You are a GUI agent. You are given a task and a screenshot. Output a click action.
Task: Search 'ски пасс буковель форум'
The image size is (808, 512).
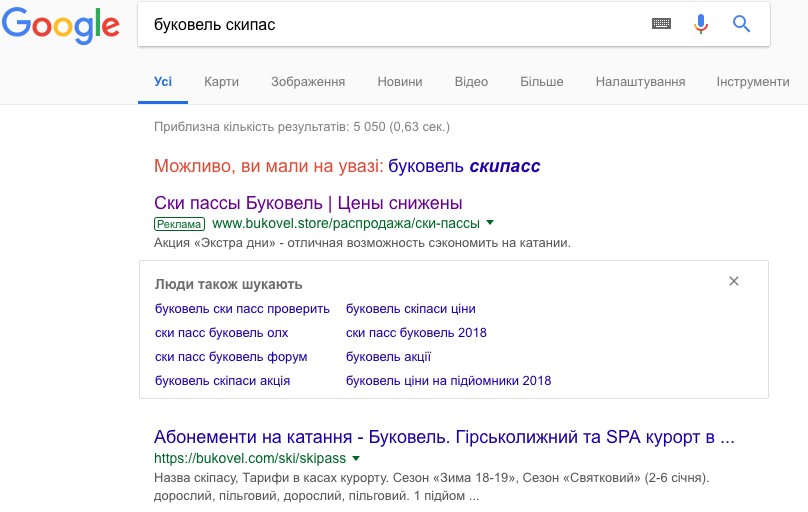(x=231, y=356)
